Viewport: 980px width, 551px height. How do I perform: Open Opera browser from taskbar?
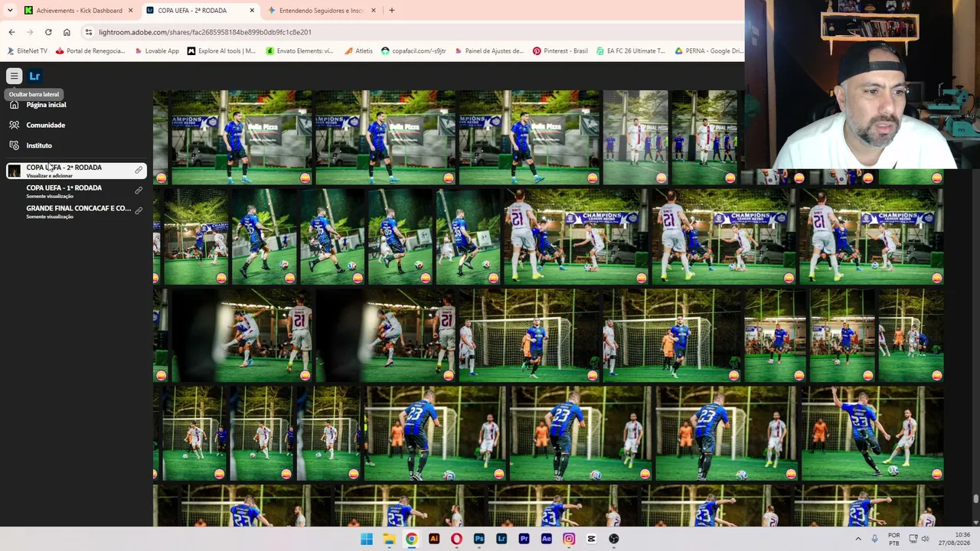coord(456,539)
